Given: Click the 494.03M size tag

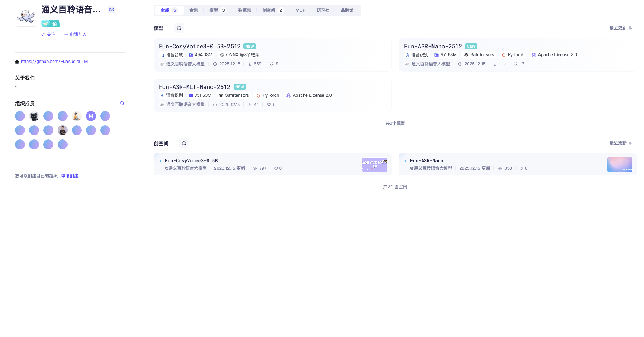Looking at the screenshot, I should point(201,55).
